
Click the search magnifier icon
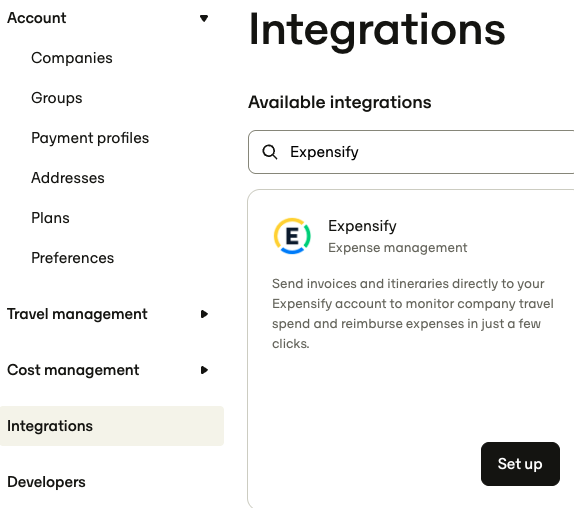(270, 152)
